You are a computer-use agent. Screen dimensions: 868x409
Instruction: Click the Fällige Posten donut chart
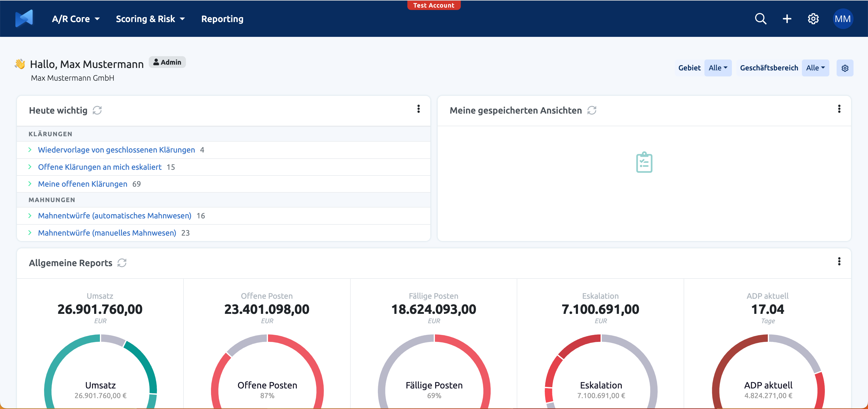pyautogui.click(x=434, y=371)
